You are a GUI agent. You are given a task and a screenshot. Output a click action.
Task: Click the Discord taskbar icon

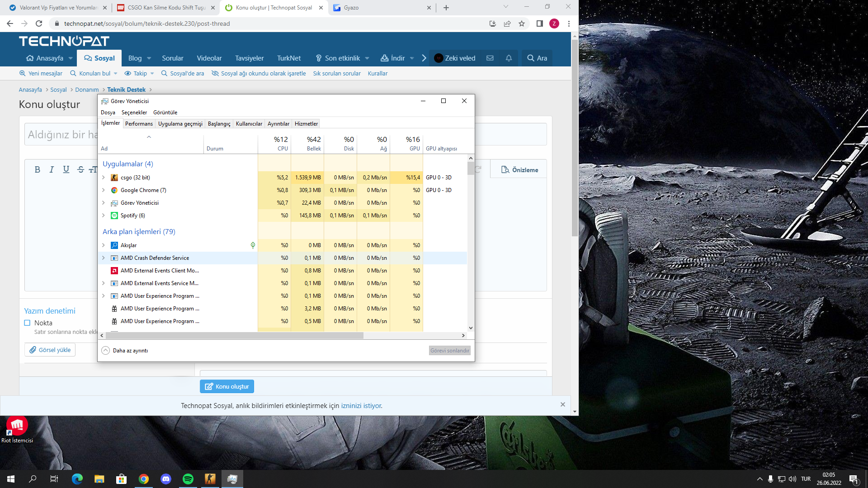(x=166, y=479)
